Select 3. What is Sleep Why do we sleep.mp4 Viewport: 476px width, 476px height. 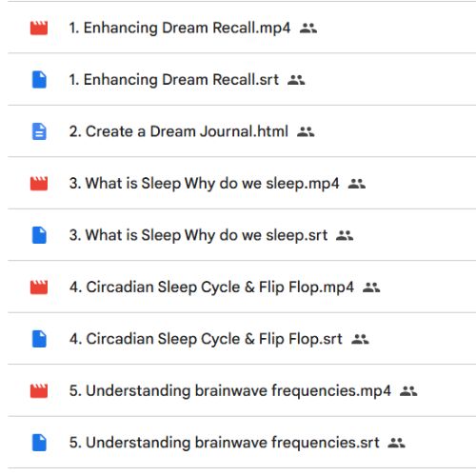pos(204,184)
